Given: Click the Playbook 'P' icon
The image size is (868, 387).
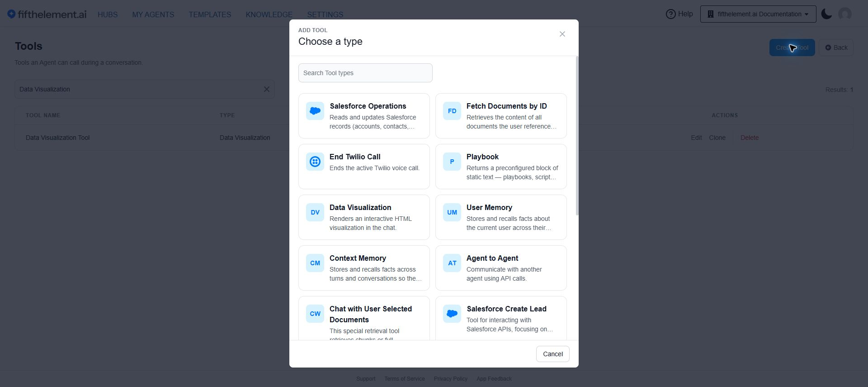Looking at the screenshot, I should pyautogui.click(x=452, y=162).
